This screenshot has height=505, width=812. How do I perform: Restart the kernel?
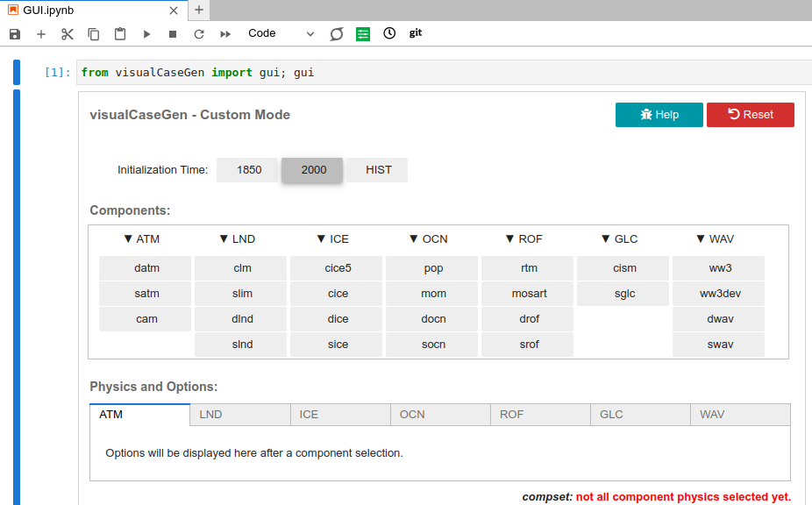tap(199, 34)
